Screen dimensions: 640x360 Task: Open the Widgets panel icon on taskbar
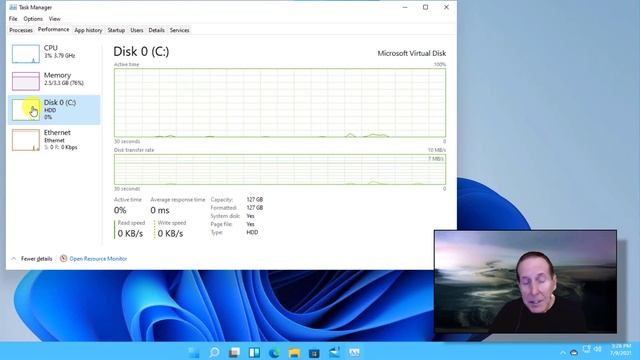coord(254,352)
